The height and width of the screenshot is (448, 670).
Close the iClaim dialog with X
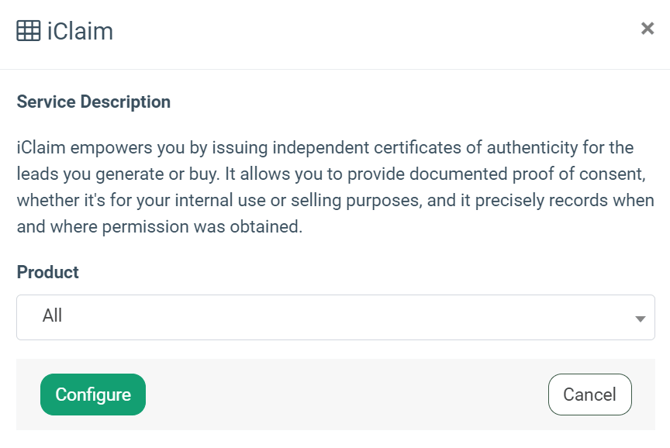(647, 29)
